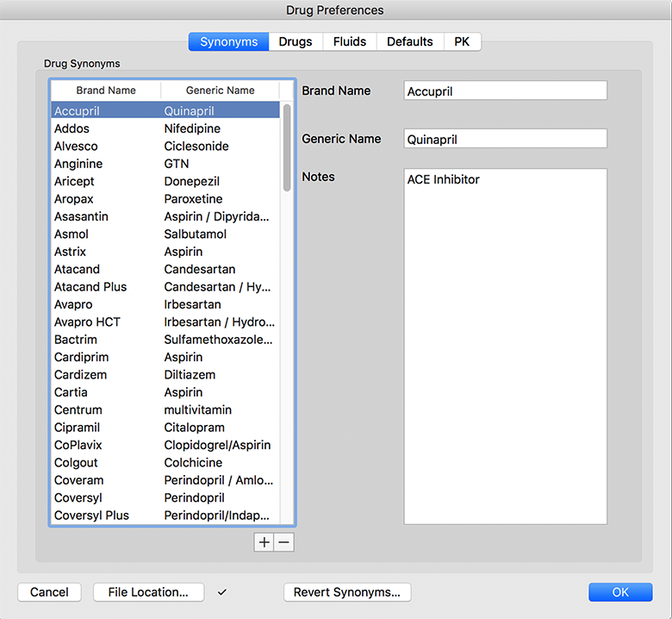672x619 pixels.
Task: Select the Coversyl Plus row
Action: pyautogui.click(x=165, y=516)
